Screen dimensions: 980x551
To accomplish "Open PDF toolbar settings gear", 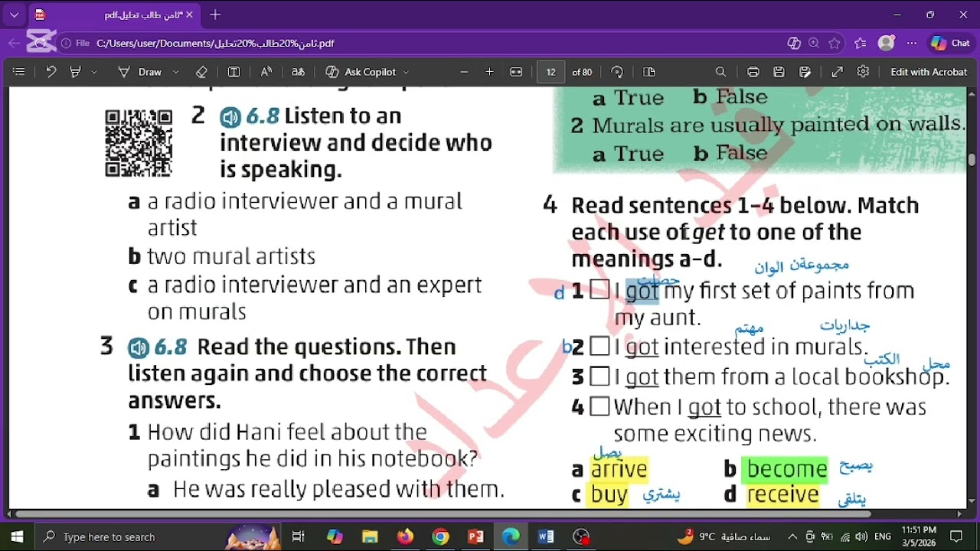I will 864,72.
